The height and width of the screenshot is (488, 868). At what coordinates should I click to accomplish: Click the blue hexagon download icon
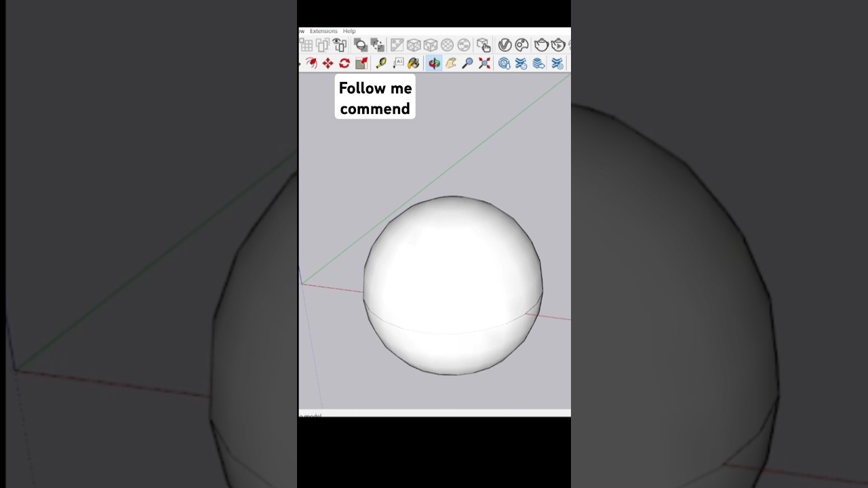point(504,63)
